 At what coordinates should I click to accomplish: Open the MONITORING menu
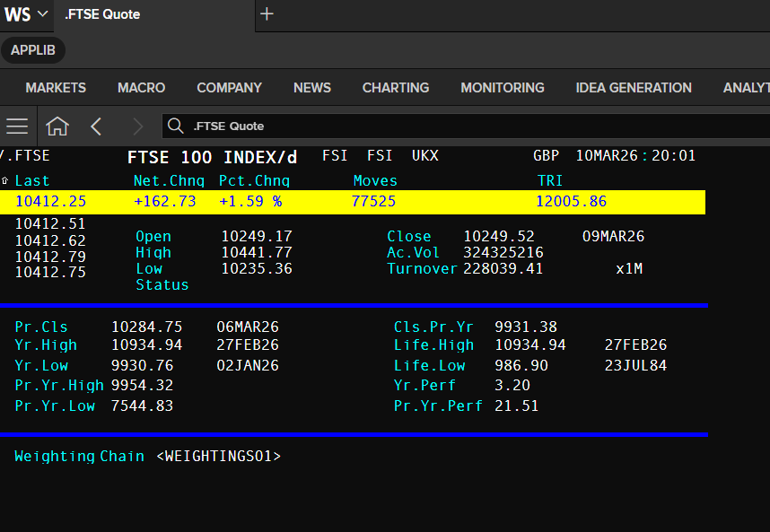(503, 87)
